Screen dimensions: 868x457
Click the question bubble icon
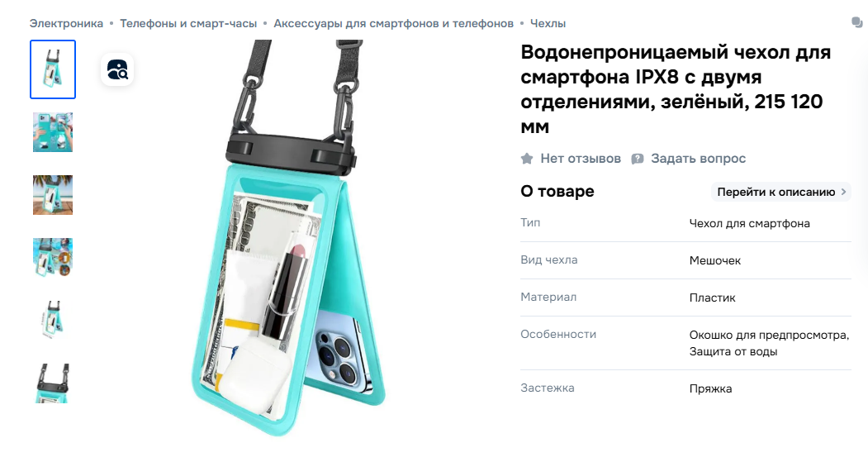(638, 159)
